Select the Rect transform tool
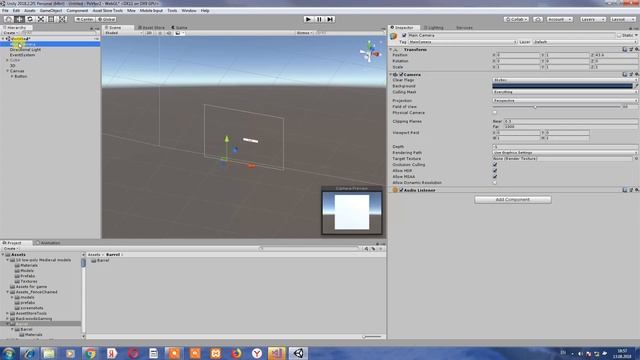The width and height of the screenshot is (640, 360). click(x=51, y=19)
